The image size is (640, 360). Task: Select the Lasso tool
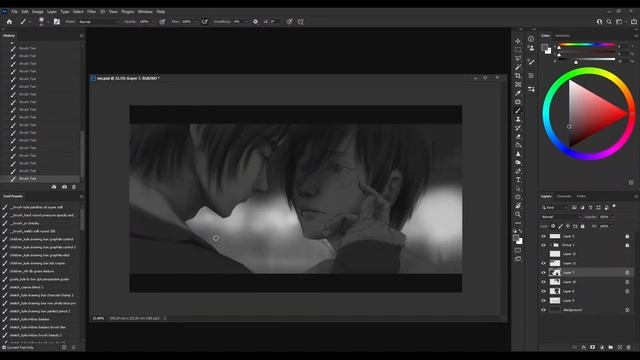click(518, 58)
